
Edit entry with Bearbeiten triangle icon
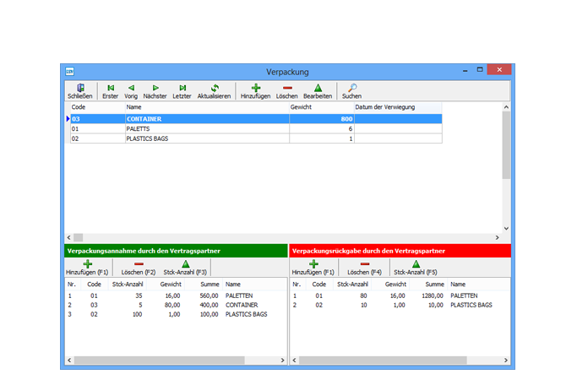318,88
